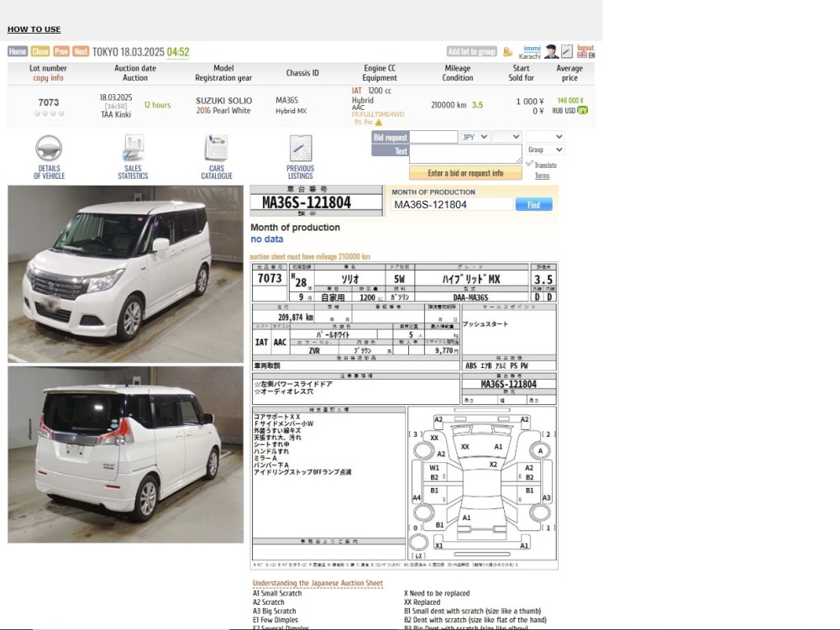The width and height of the screenshot is (840, 630).
Task: Open Understanding the Japanese Auction Sheet link
Action: point(318,583)
